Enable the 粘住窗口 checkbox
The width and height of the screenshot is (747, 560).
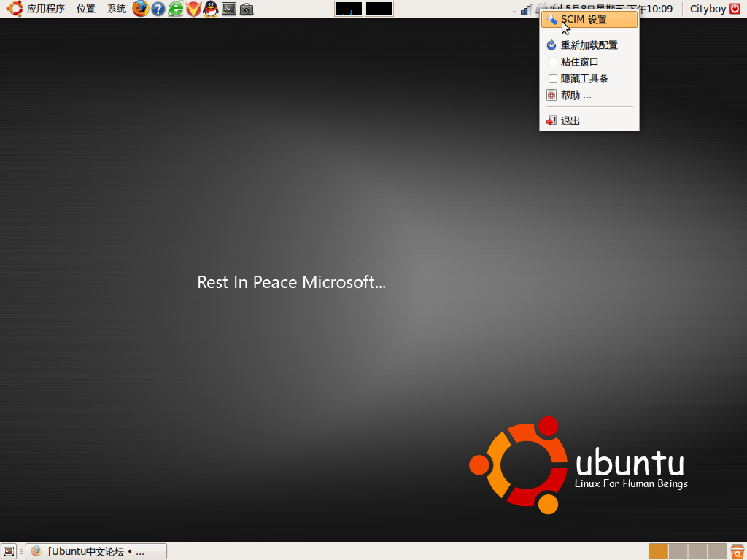553,62
